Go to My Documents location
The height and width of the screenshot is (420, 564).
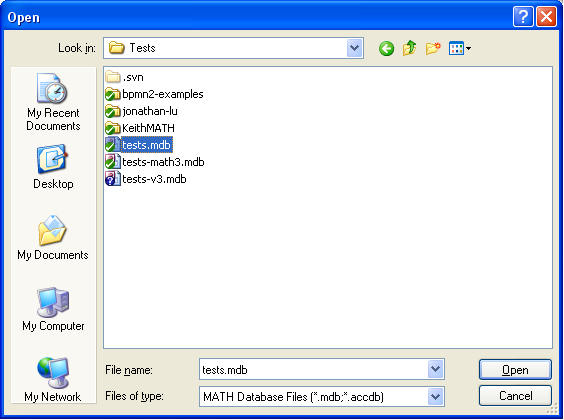pyautogui.click(x=53, y=238)
